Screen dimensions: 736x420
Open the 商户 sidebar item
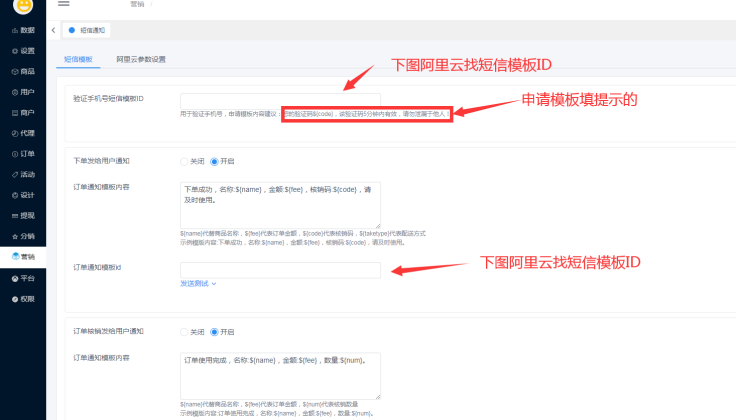pyautogui.click(x=23, y=113)
